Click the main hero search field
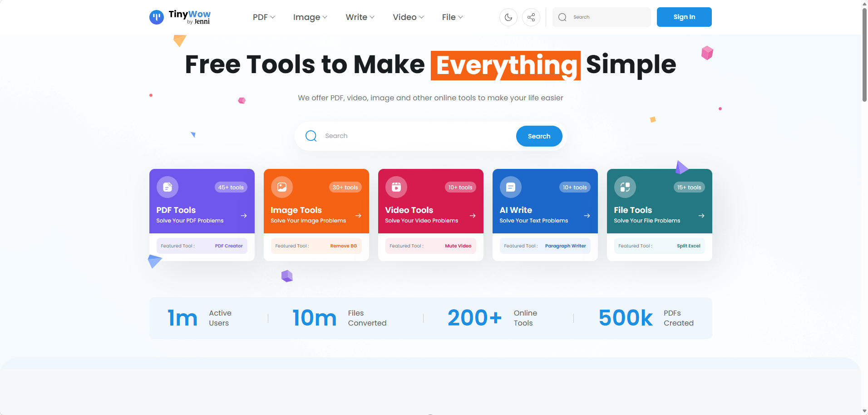Viewport: 868px width, 415px height. pos(418,136)
